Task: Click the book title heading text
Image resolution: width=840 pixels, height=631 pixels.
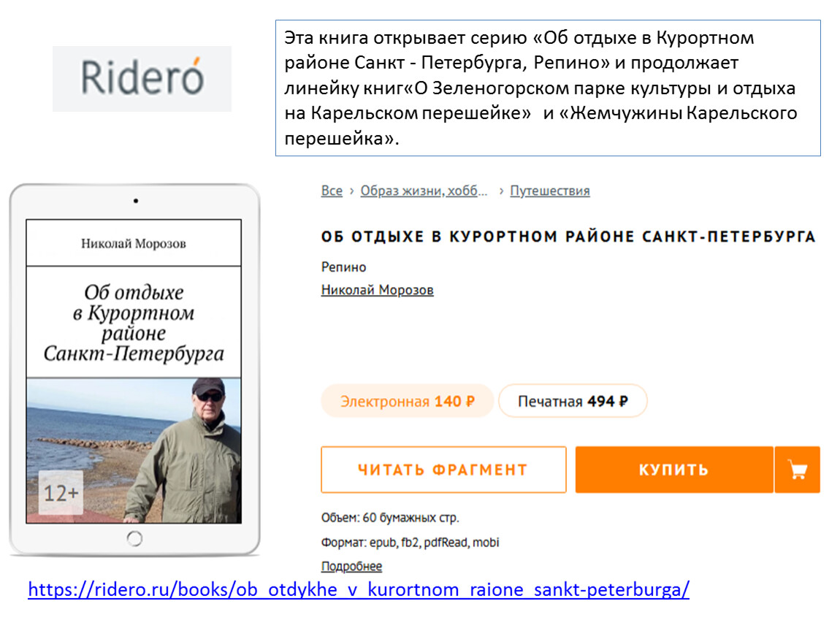Action: tap(568, 237)
